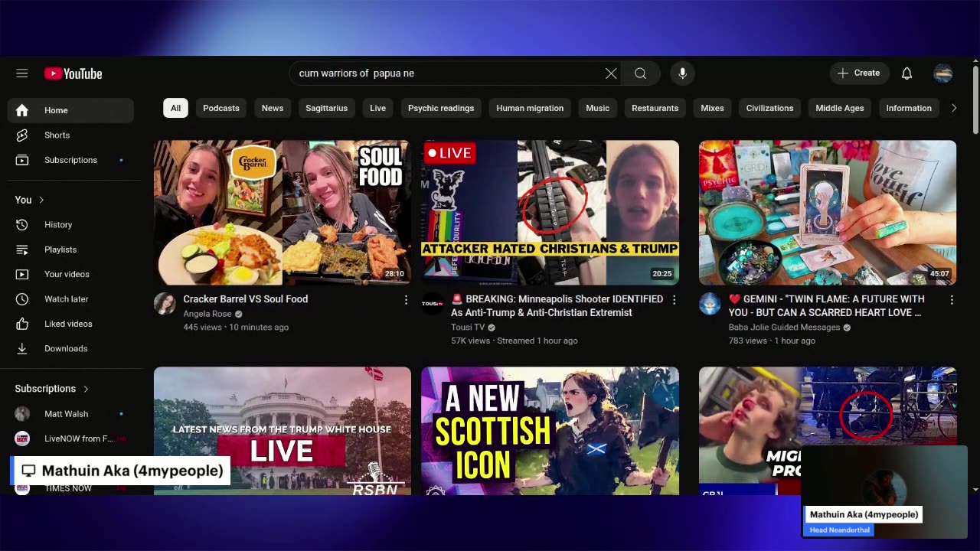
Task: Select the Sagittarius filter chip
Action: click(x=327, y=108)
